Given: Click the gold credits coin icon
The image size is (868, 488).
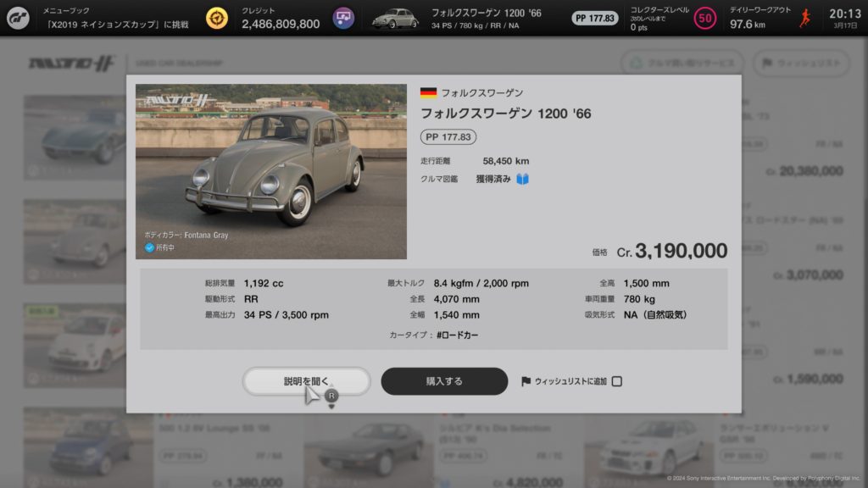Looking at the screenshot, I should [217, 18].
